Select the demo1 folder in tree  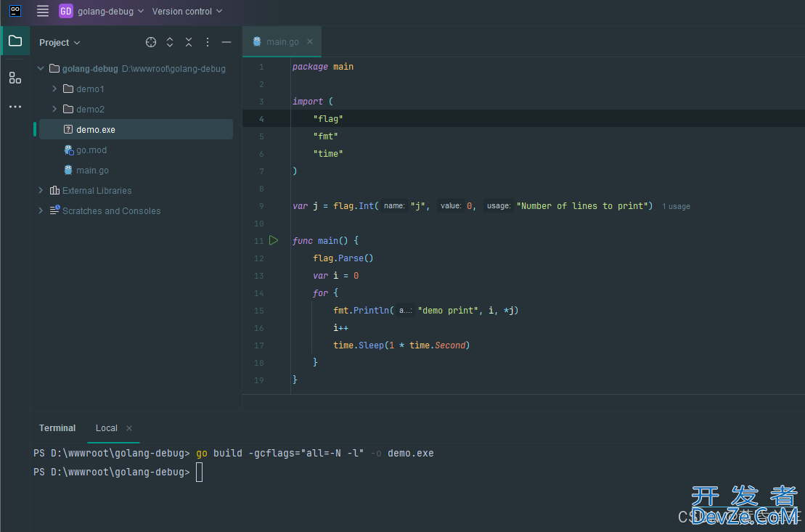[x=90, y=89]
